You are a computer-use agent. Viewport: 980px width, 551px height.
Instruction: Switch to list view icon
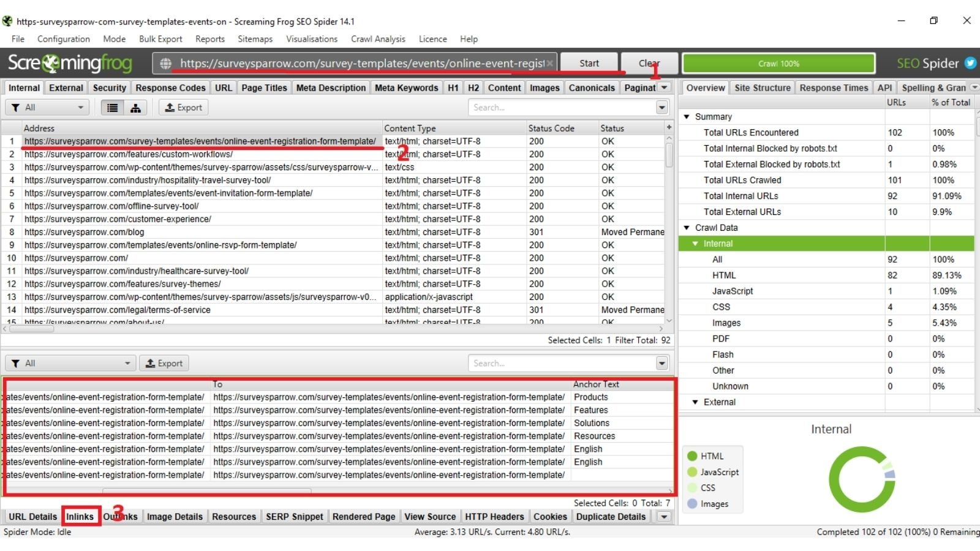point(112,108)
